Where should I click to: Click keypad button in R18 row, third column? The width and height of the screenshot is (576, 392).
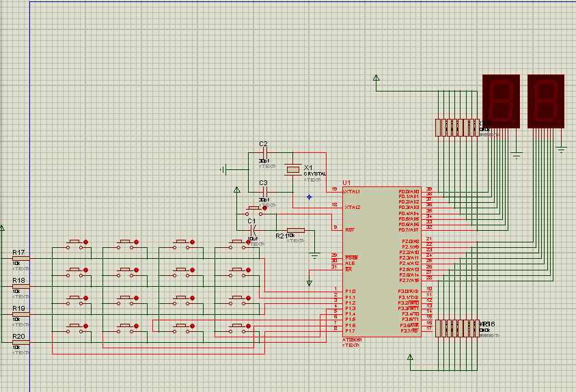pyautogui.click(x=181, y=272)
